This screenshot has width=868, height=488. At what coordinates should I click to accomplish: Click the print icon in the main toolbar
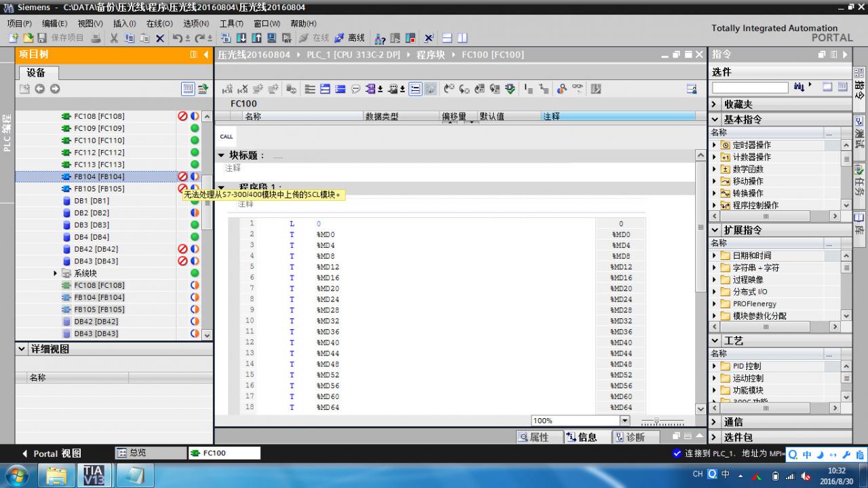[96, 38]
